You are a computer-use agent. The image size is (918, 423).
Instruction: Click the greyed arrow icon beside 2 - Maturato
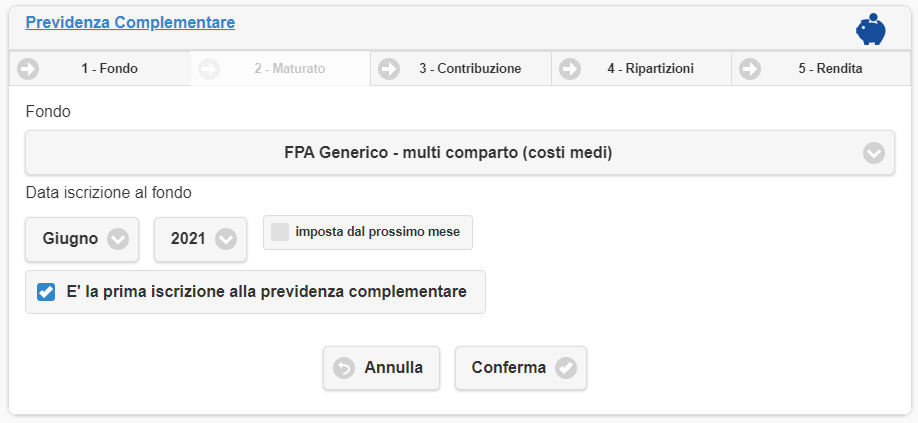tap(209, 69)
